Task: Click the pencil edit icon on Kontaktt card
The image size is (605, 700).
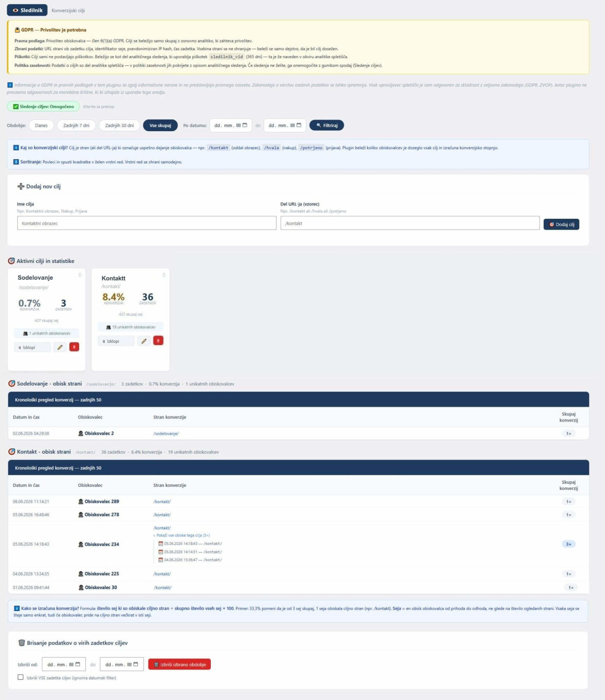Action: pos(144,341)
